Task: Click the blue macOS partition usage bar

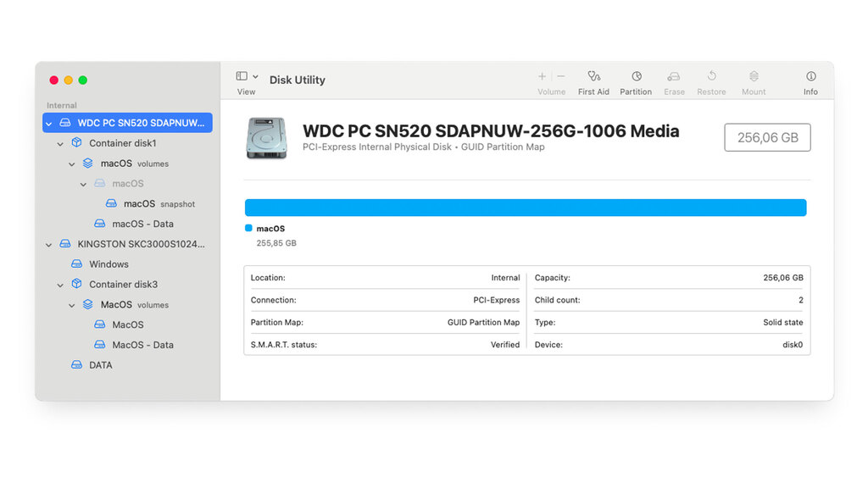Action: (526, 208)
